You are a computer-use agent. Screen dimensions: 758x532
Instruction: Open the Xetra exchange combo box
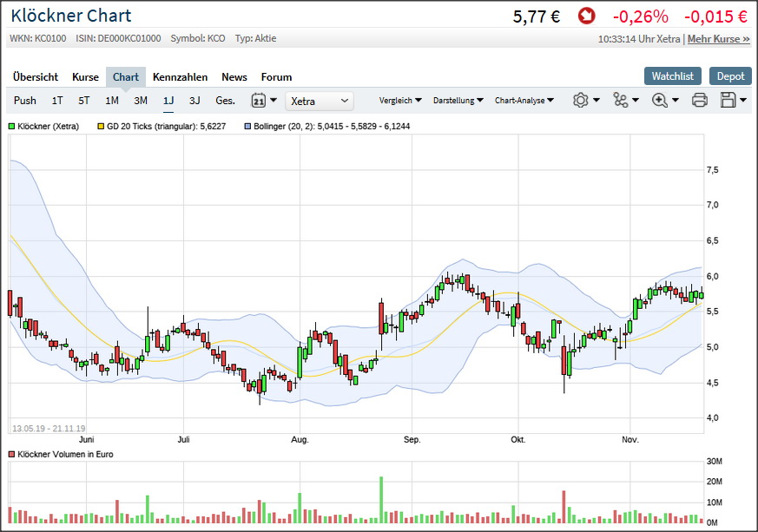click(x=319, y=101)
